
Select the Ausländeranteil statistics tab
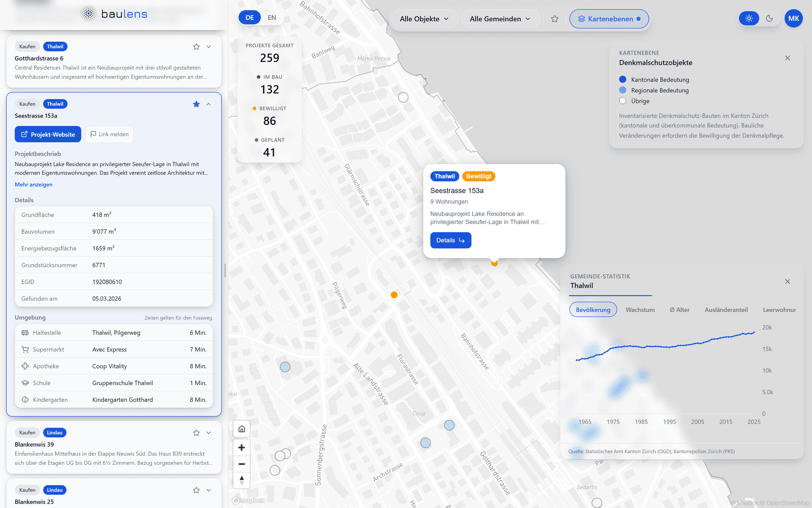pos(726,310)
